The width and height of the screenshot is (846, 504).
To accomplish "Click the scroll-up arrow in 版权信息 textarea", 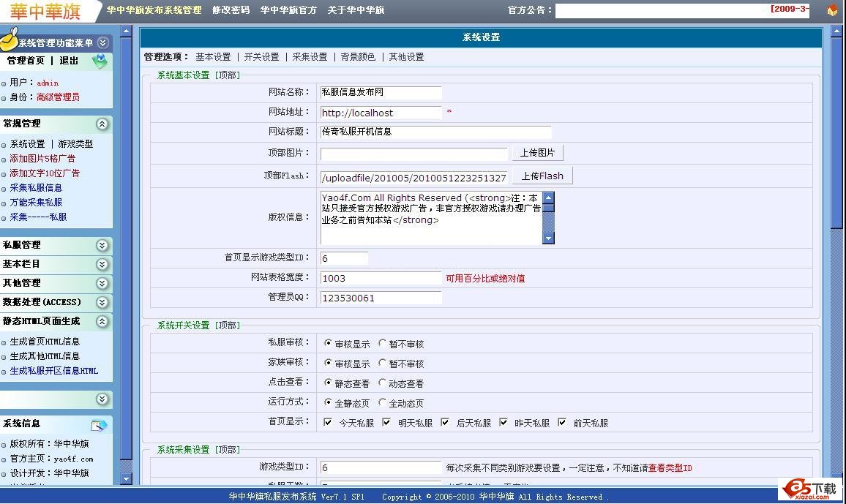I will pos(548,198).
